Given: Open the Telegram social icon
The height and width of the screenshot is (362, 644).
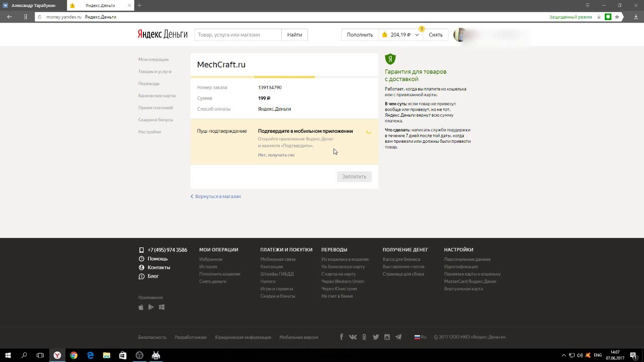Looking at the screenshot, I should 398,337.
